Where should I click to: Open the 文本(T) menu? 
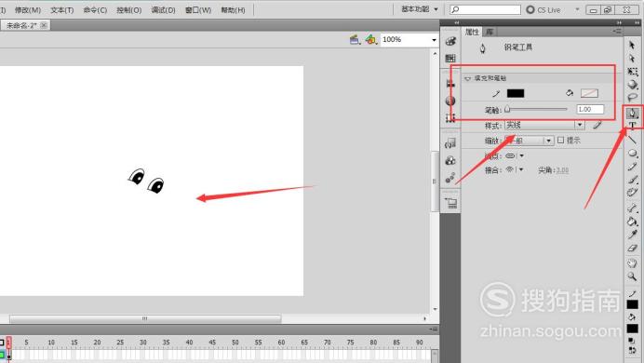[62, 10]
